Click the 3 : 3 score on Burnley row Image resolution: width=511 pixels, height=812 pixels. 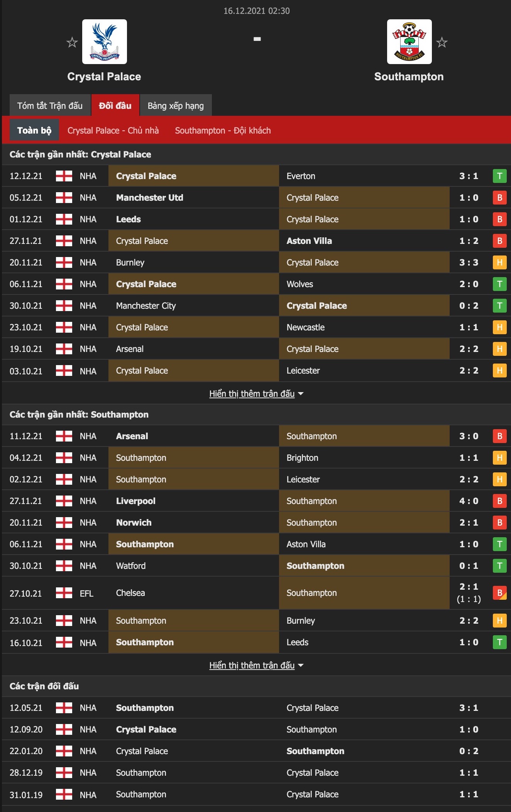click(x=469, y=262)
